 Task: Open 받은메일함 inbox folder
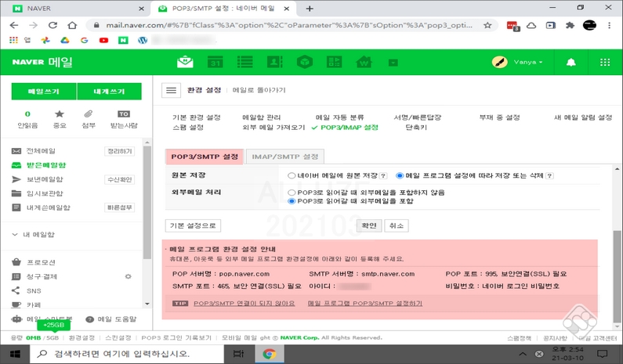45,165
